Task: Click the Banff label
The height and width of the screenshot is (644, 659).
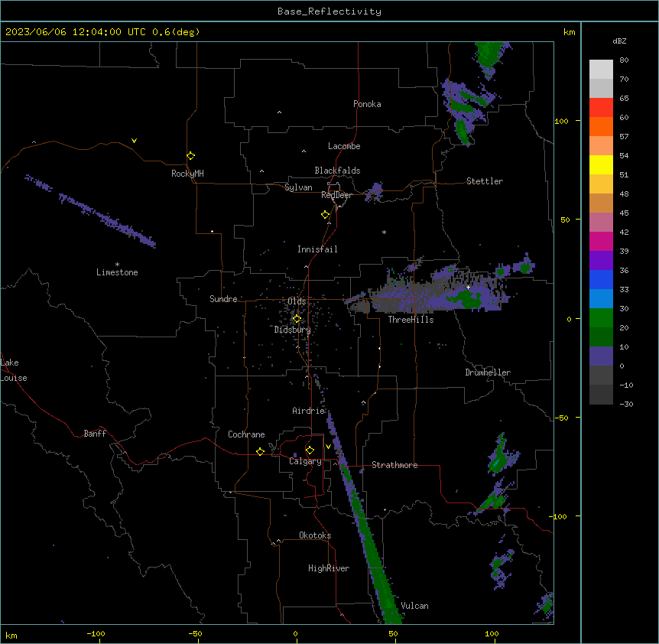Action: [95, 434]
